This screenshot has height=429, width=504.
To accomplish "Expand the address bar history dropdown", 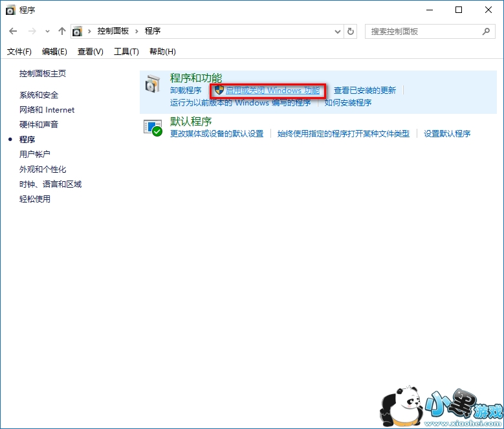I will 338,31.
